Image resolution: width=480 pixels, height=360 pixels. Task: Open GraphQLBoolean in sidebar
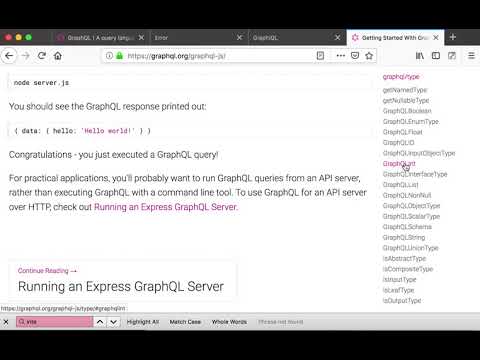tap(407, 111)
